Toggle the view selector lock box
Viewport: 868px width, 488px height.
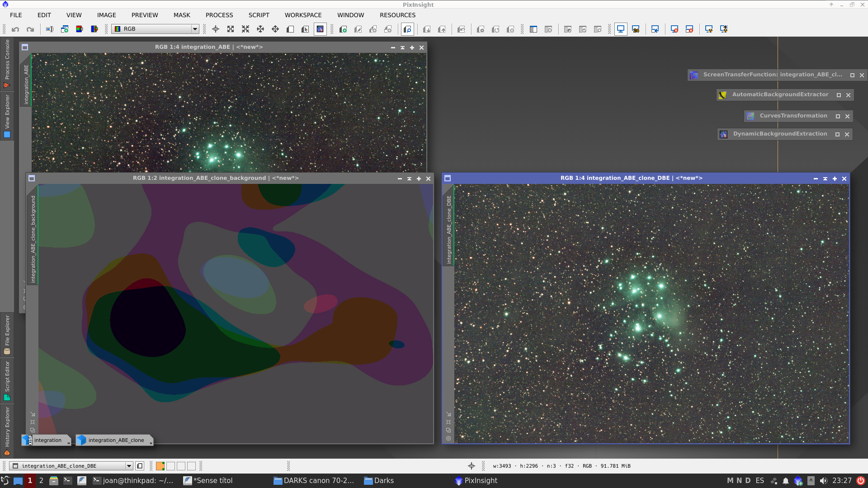140,466
